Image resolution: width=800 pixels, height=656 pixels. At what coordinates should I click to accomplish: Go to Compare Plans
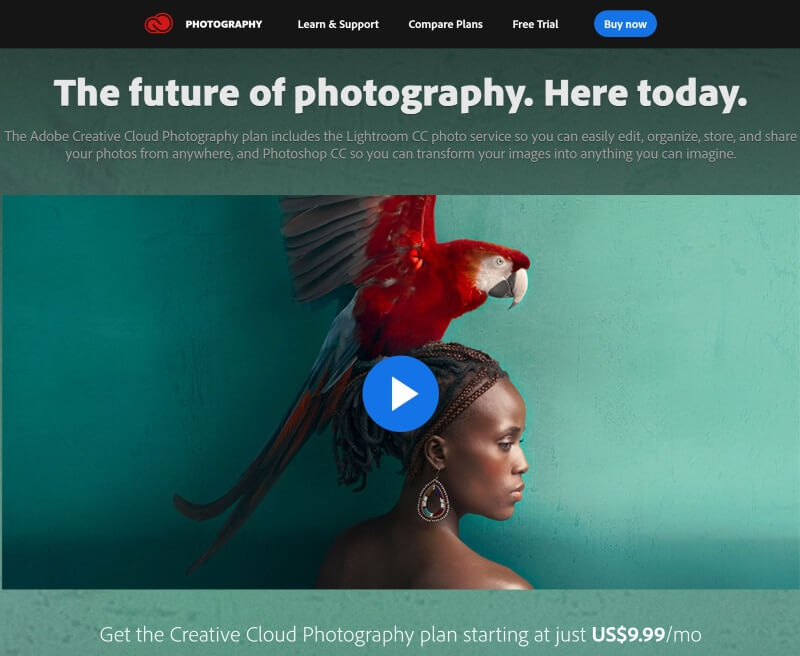(x=445, y=24)
